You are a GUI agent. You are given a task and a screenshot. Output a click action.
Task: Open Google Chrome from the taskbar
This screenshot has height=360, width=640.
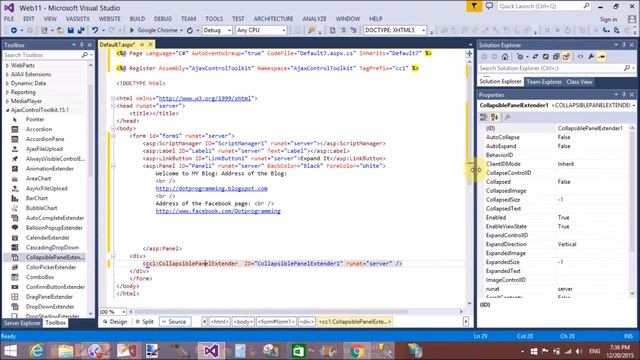357,351
